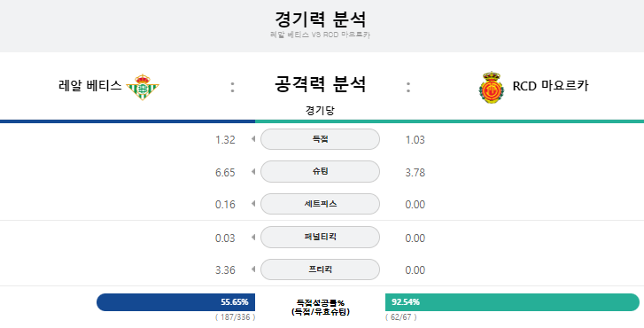Select the 슈팅 stat pill
Screen dimensions: 644x328
click(320, 171)
